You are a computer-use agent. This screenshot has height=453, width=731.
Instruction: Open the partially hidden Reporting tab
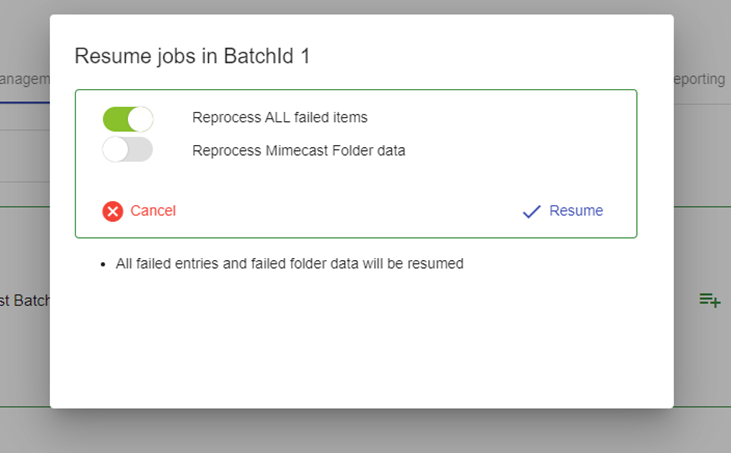pos(701,79)
